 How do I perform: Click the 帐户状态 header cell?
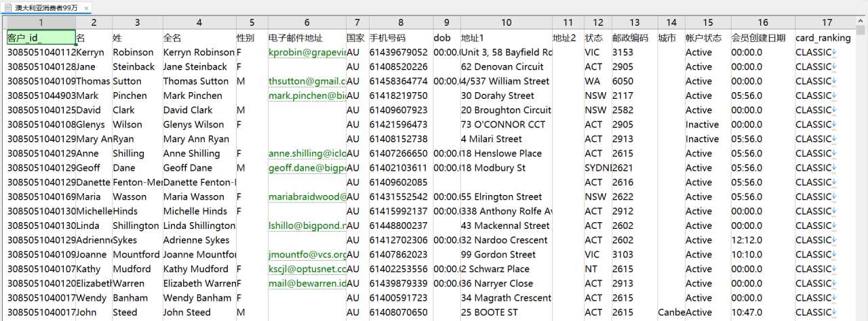coord(708,38)
